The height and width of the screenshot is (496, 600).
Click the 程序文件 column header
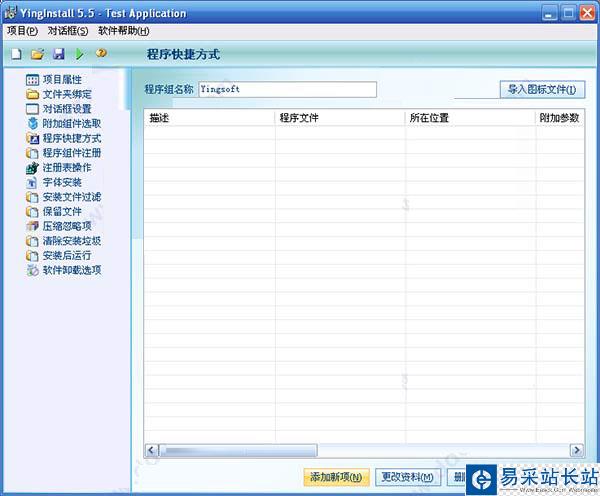[x=340, y=118]
